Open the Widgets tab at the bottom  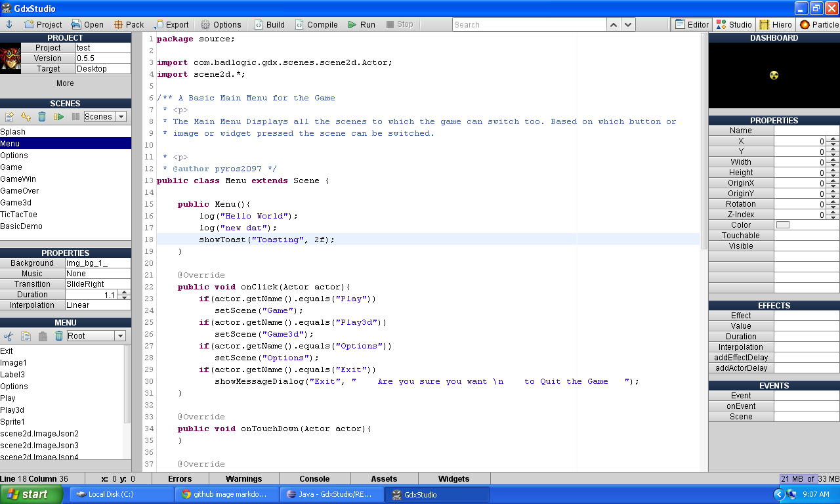pos(453,479)
